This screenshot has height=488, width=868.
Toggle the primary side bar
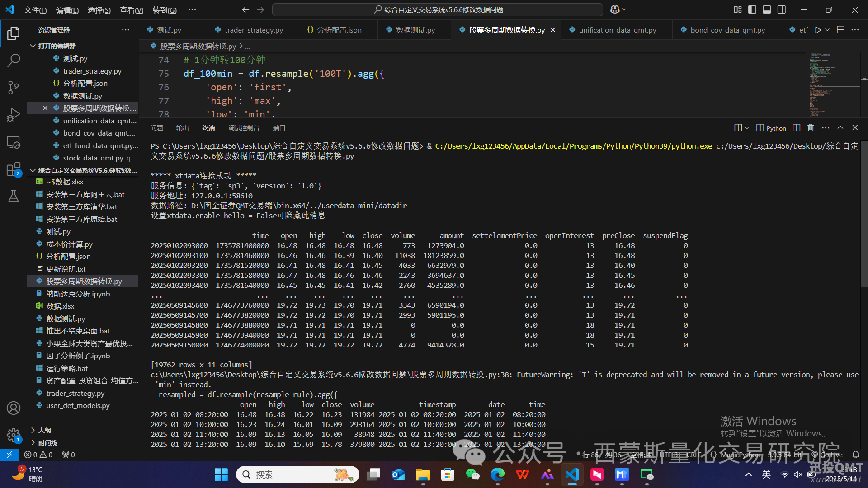[x=752, y=9]
